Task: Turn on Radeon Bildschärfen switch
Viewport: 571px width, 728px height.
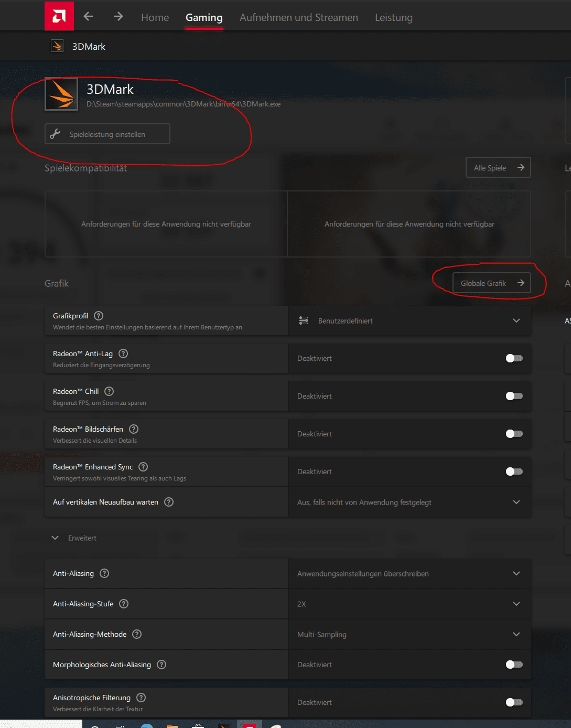Action: 514,434
